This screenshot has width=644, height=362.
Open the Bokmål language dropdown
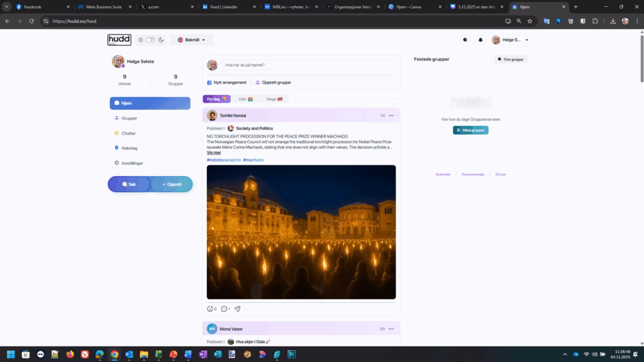(191, 40)
